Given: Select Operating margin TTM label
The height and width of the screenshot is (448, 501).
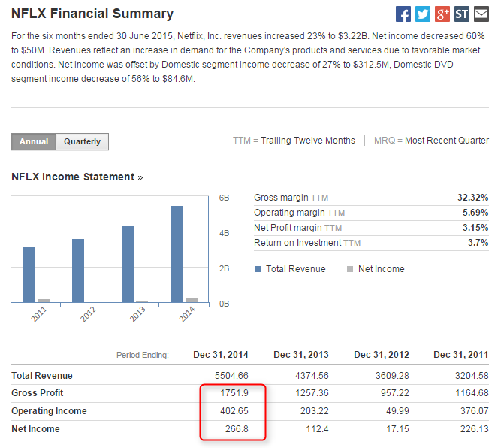Looking at the screenshot, I should tap(300, 213).
